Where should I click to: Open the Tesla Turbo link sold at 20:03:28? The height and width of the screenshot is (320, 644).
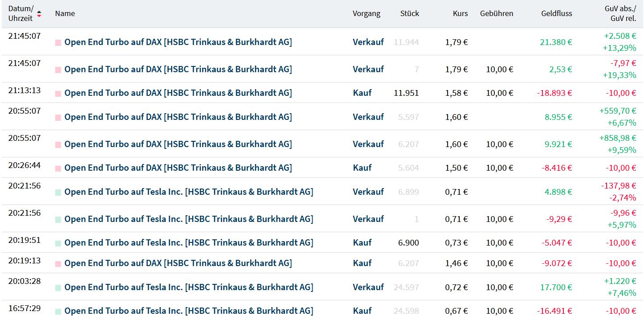pyautogui.click(x=189, y=287)
